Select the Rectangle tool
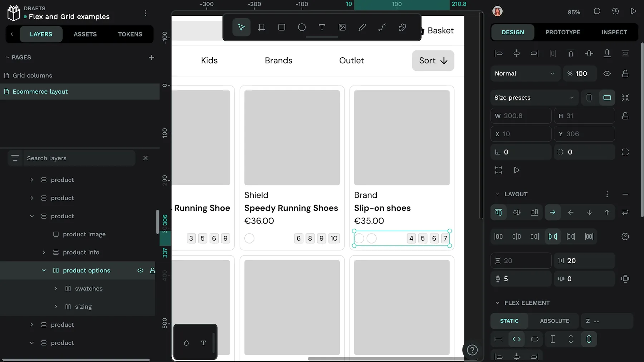Image resolution: width=644 pixels, height=362 pixels. pyautogui.click(x=282, y=28)
